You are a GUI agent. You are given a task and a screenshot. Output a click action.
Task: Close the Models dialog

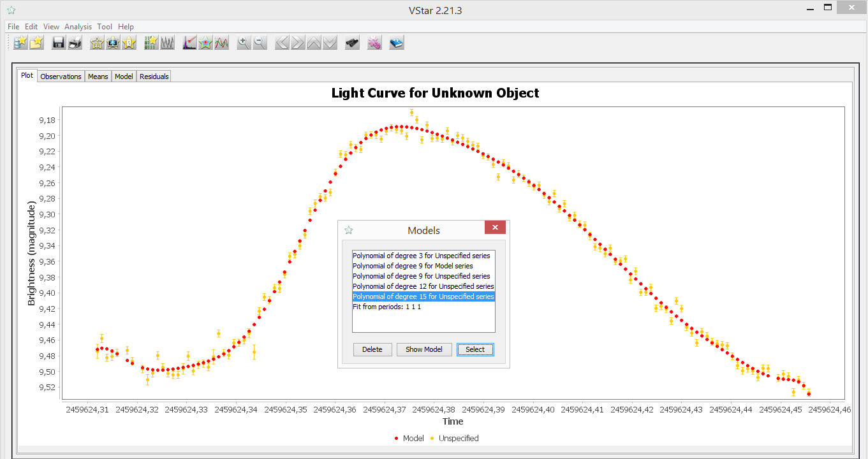(x=495, y=228)
